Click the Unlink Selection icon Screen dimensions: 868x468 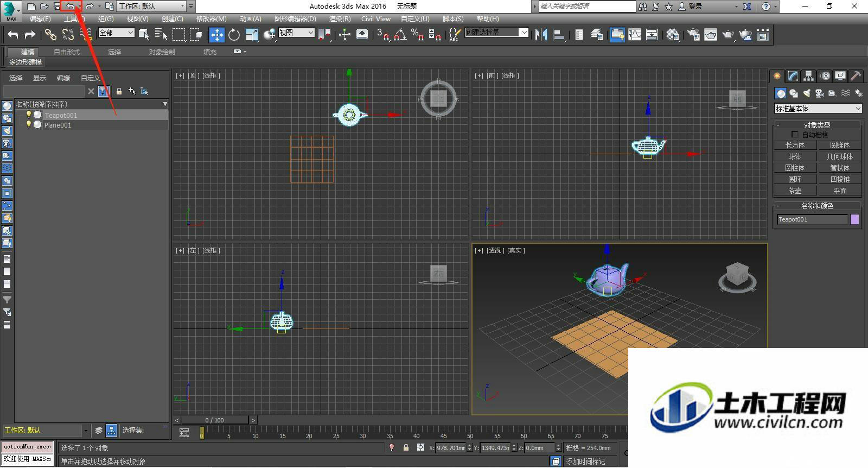coord(68,35)
